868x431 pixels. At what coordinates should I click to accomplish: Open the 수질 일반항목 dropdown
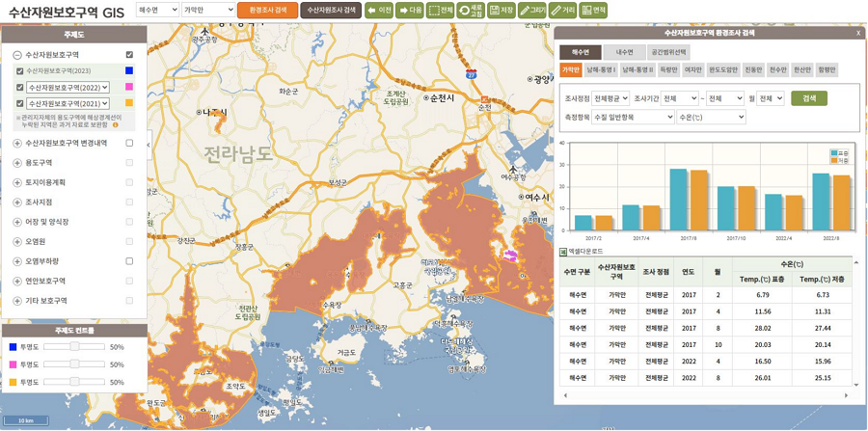[x=632, y=117]
